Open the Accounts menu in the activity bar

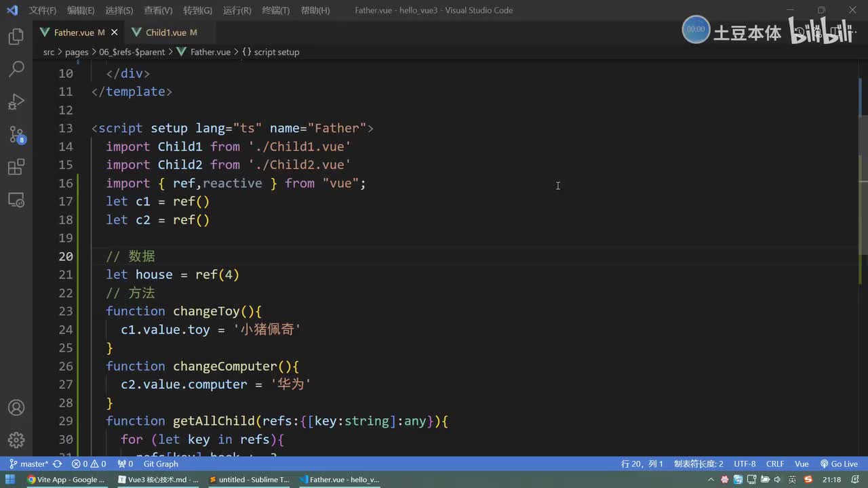click(16, 408)
